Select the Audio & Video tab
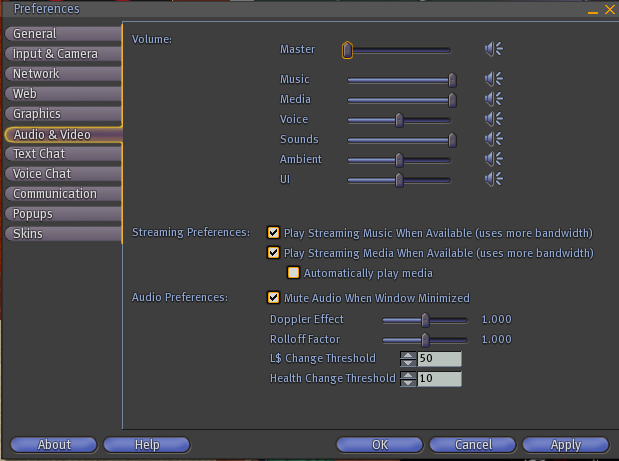Image resolution: width=619 pixels, height=461 pixels. 63,135
